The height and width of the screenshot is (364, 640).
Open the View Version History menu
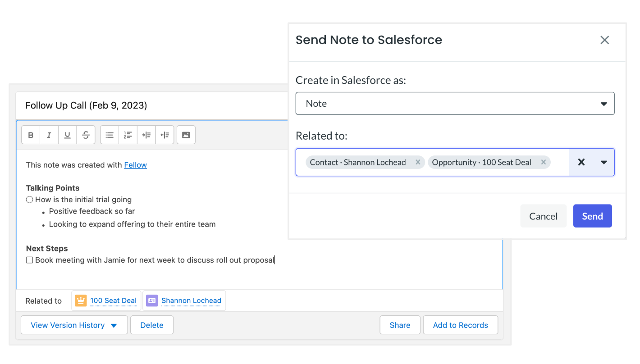pyautogui.click(x=74, y=325)
